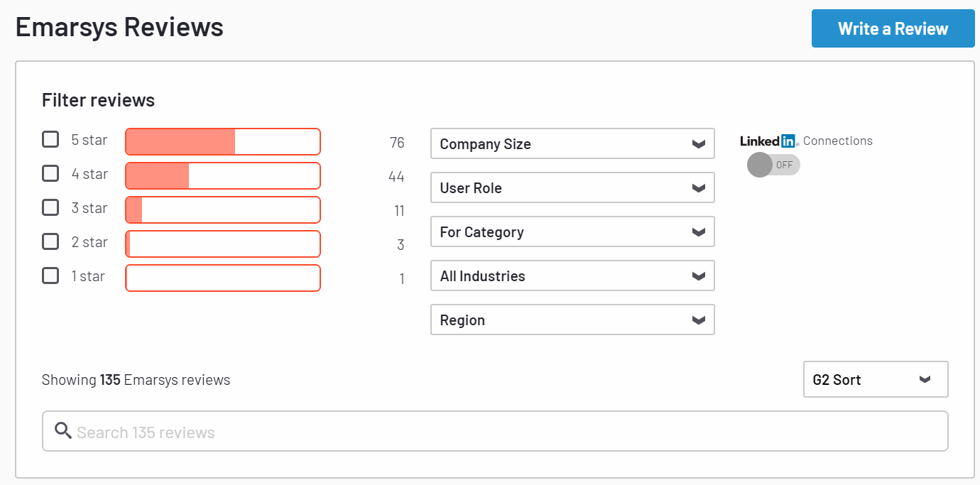The width and height of the screenshot is (980, 485).
Task: Click the 1 star rating bar
Action: point(223,278)
